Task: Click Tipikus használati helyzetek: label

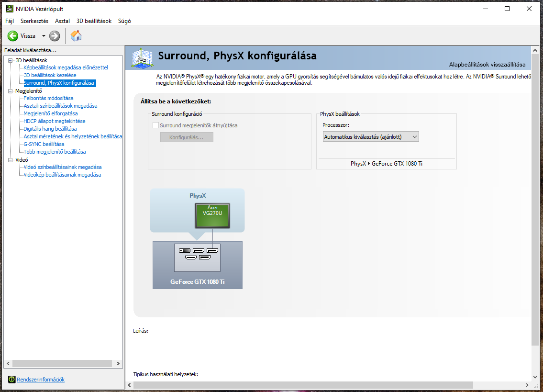Action: [166, 374]
